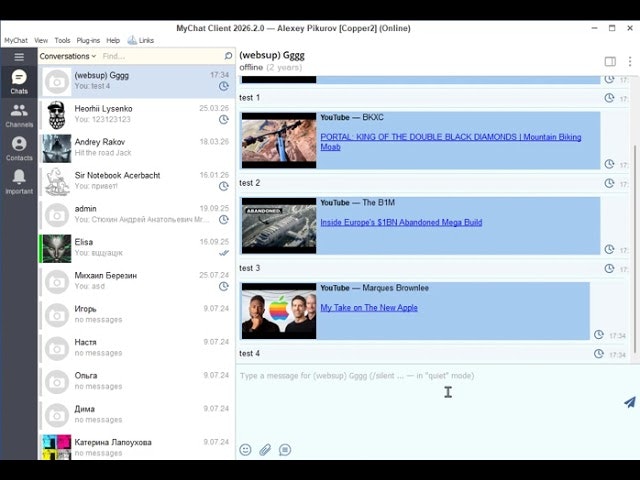The height and width of the screenshot is (480, 640).
Task: Click Andrey Rakov's avatar
Action: (57, 149)
